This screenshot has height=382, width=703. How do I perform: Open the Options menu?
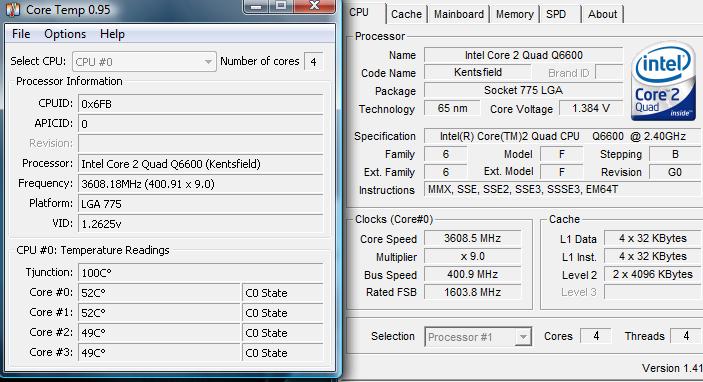point(65,34)
